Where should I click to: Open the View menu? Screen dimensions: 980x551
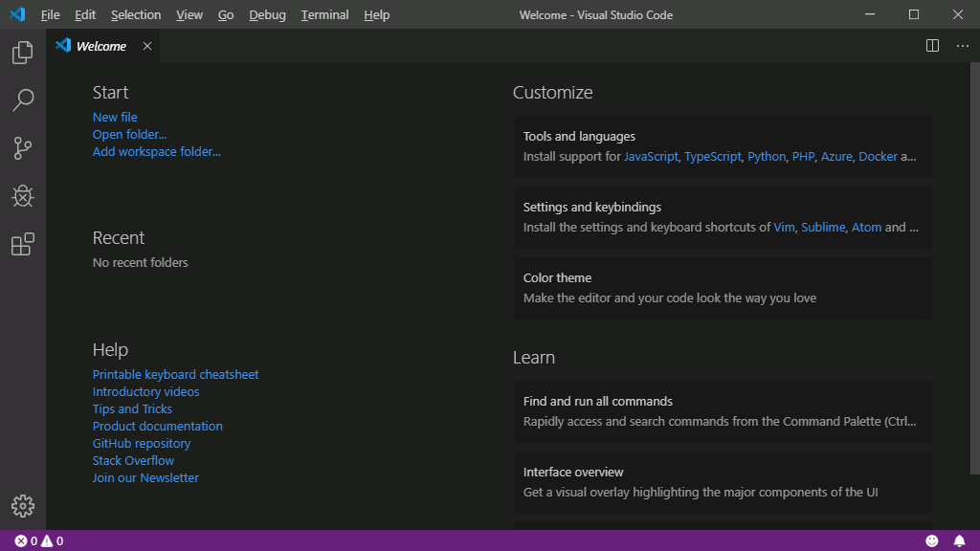click(189, 14)
